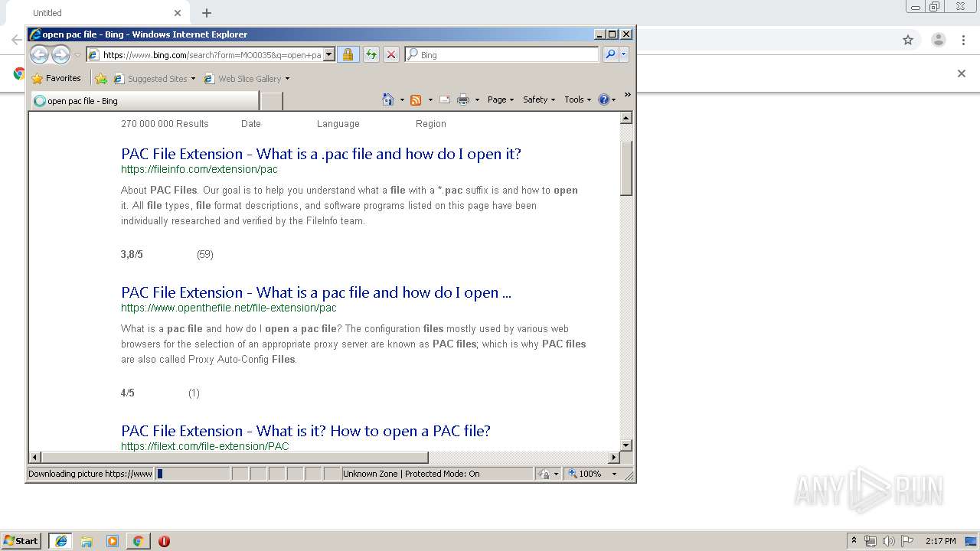This screenshot has height=551, width=980.
Task: Go back with the IE Back arrow
Action: click(39, 54)
